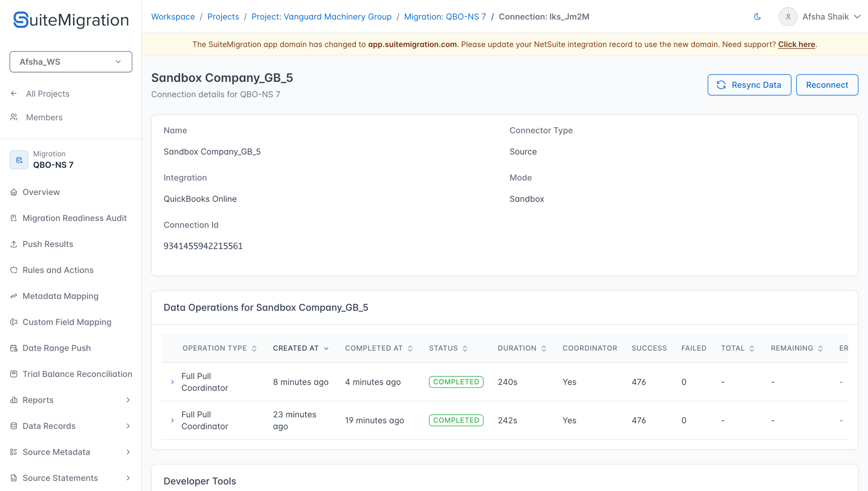Click the SuiteMigration logo
Image resolution: width=868 pixels, height=491 pixels.
pos(71,20)
